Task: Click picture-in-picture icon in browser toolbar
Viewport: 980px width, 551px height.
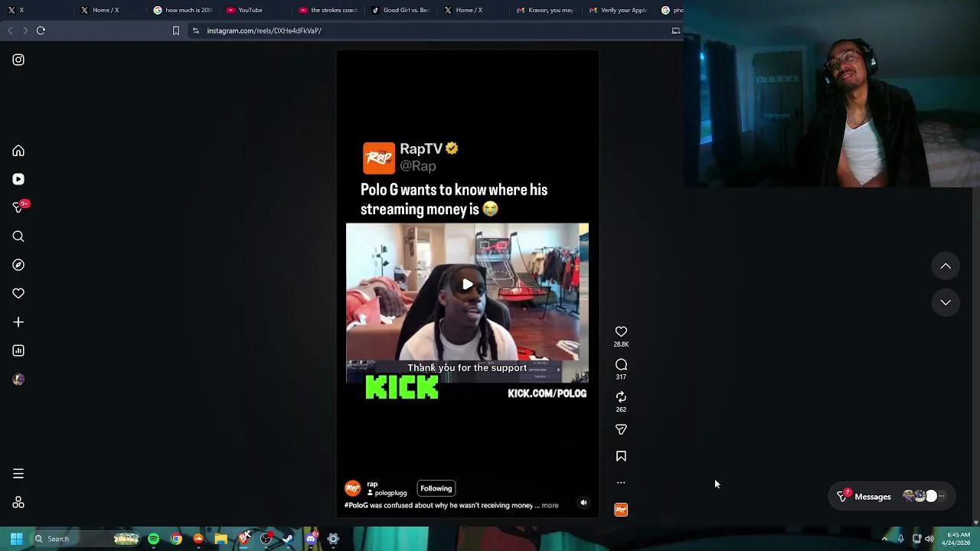Action: click(676, 31)
